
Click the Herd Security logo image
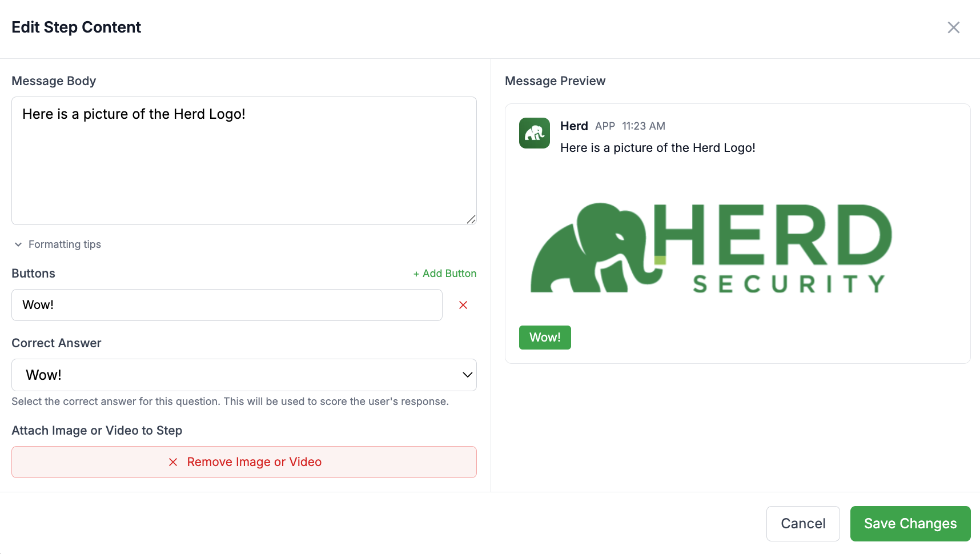click(x=711, y=248)
